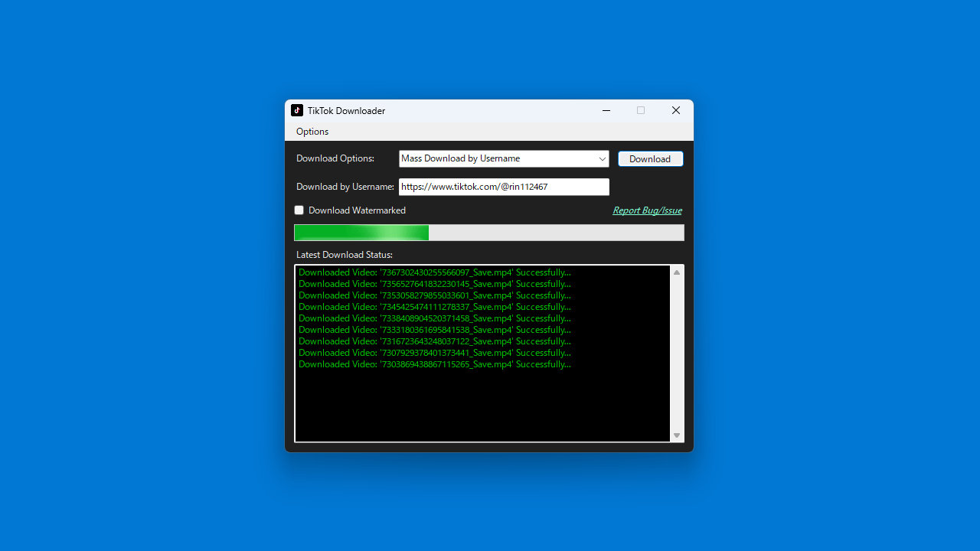
Task: Click the green download progress bar
Action: (489, 233)
